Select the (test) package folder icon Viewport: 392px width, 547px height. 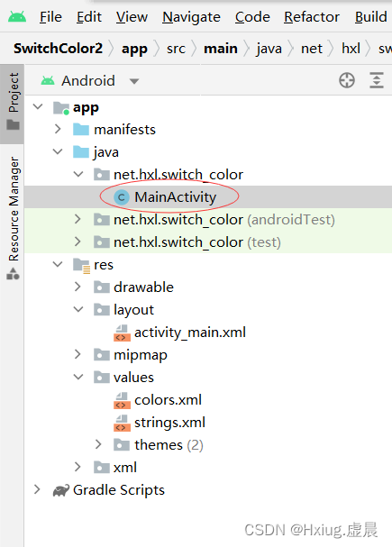point(102,242)
